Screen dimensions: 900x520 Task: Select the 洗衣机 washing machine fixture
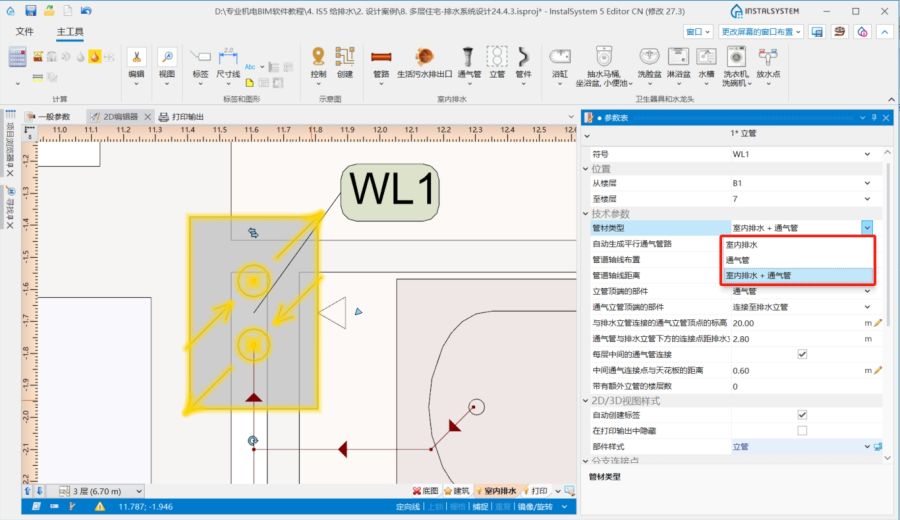click(x=734, y=60)
